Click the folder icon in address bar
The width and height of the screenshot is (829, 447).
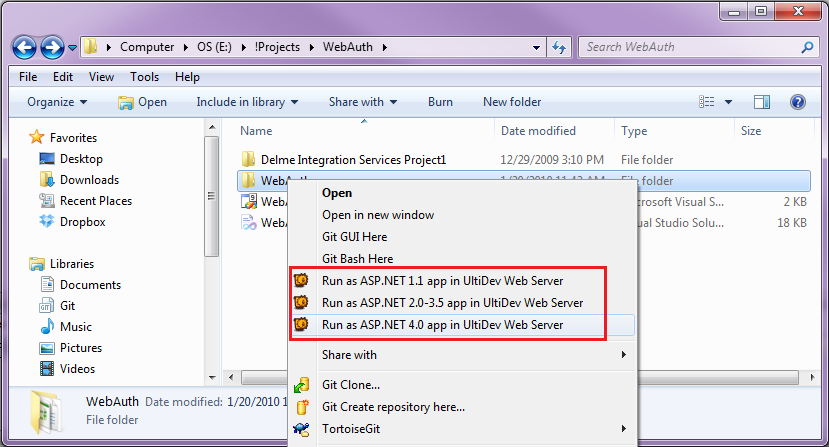[x=91, y=47]
